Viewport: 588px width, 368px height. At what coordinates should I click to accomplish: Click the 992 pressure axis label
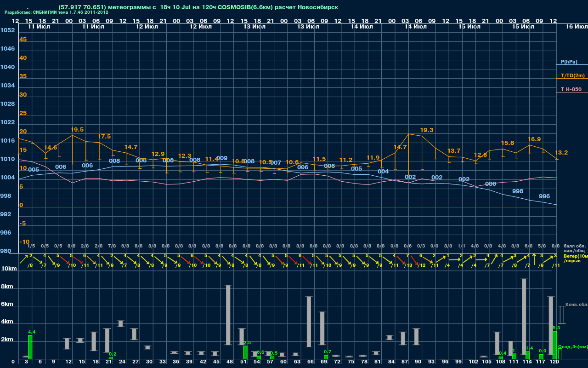tap(6, 214)
